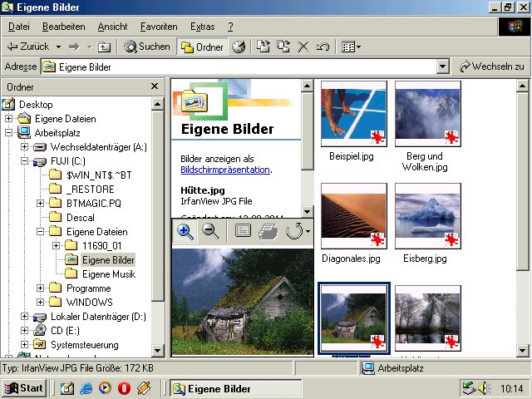Image resolution: width=532 pixels, height=399 pixels.
Task: Open the Bearbeiten menu
Action: tap(64, 27)
